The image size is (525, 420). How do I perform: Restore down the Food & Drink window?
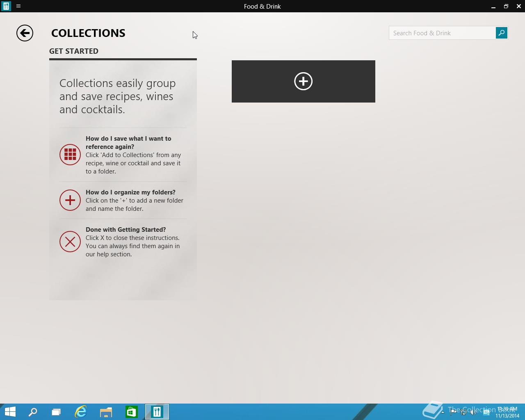(x=506, y=6)
